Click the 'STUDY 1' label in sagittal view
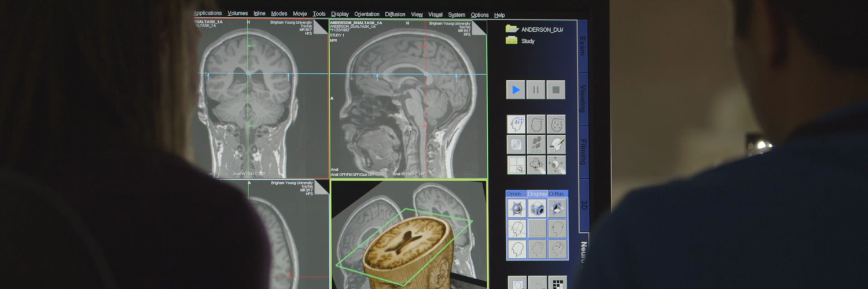This screenshot has width=868, height=289. tap(337, 35)
